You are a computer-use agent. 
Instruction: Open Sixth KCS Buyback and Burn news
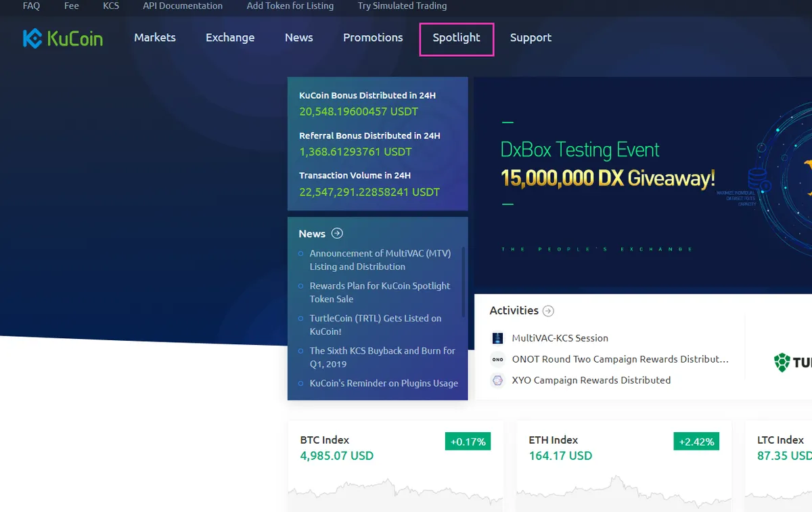[382, 357]
